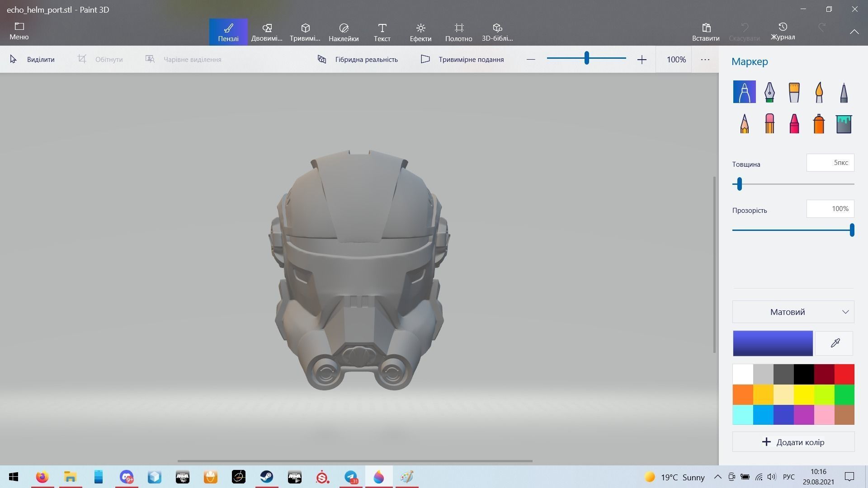Choose the light cyan color swatch
This screenshot has height=488, width=868.
(742, 415)
